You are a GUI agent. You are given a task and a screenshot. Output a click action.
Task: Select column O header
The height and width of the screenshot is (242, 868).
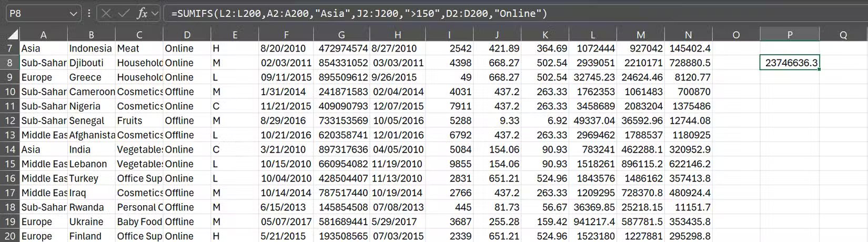coord(736,35)
